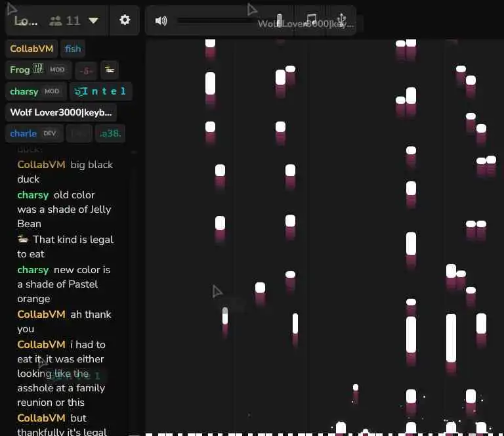Select the user chip with sandwich emoji
Image resolution: width=504 pixels, height=436 pixels.
(110, 70)
